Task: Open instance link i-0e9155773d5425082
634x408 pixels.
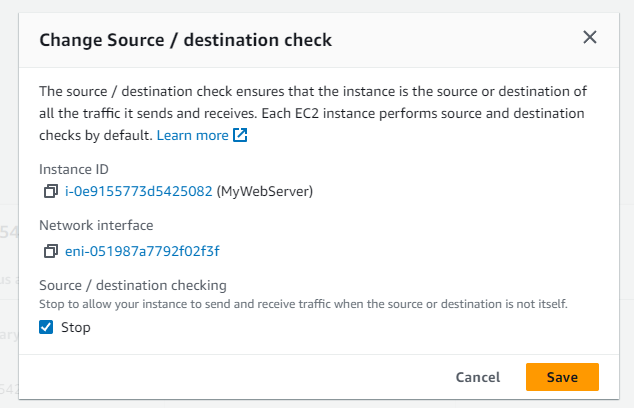Action: click(x=139, y=191)
